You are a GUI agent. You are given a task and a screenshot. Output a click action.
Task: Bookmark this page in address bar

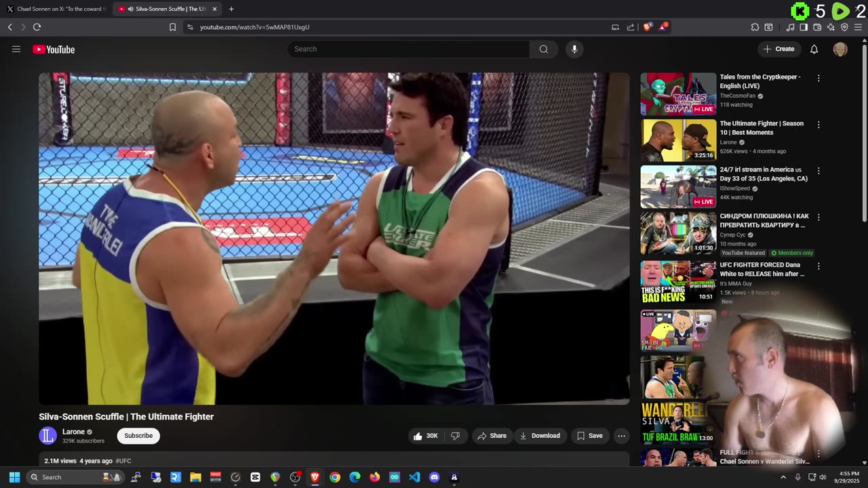click(172, 27)
